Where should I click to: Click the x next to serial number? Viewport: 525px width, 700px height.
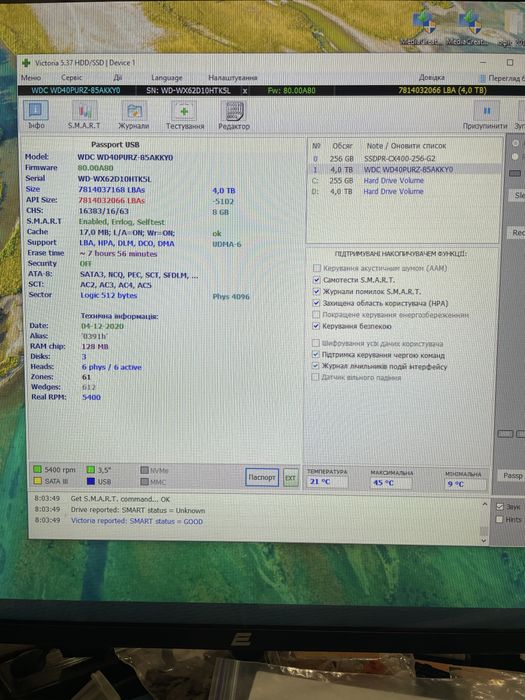coord(245,91)
